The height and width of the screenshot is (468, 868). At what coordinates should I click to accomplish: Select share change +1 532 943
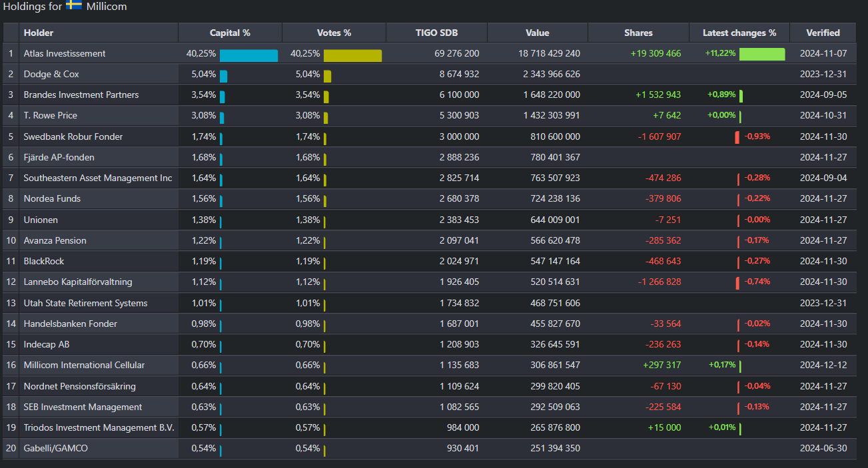click(659, 95)
